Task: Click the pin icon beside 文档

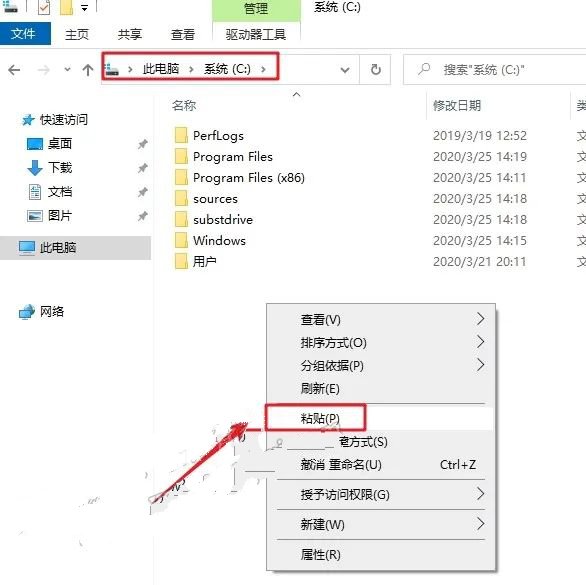Action: [142, 192]
